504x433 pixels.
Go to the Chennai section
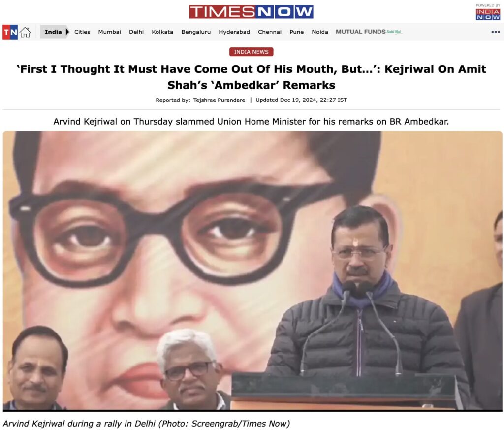[270, 32]
